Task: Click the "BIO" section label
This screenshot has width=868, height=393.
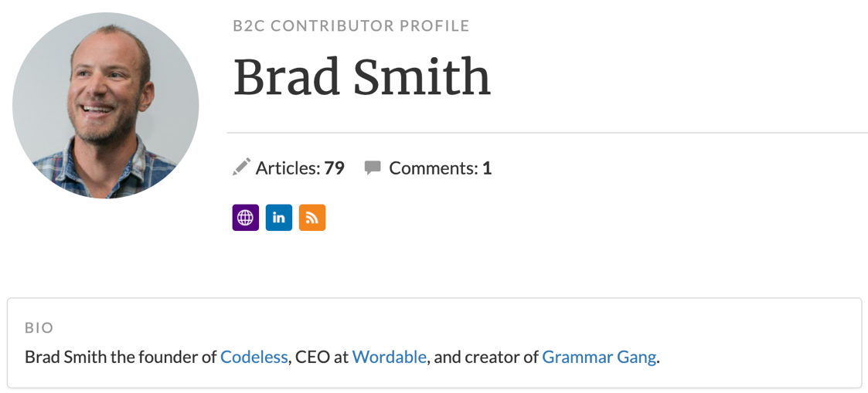Action: pos(39,328)
